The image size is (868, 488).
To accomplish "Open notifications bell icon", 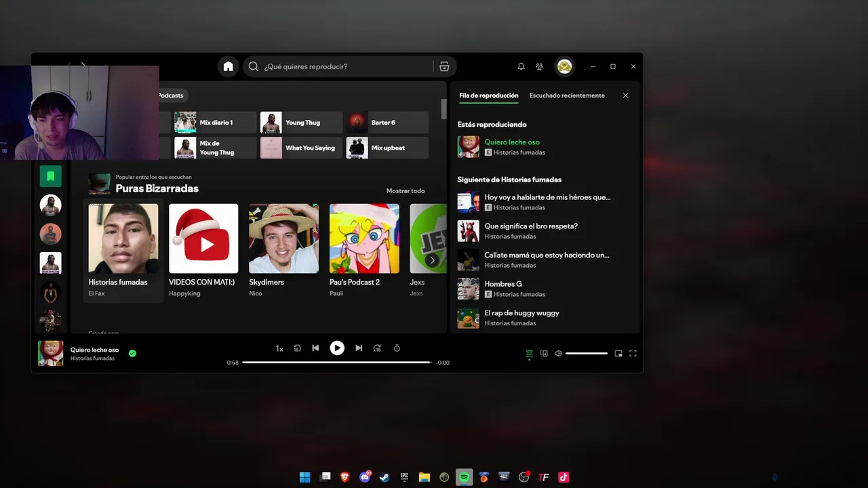I will point(521,66).
